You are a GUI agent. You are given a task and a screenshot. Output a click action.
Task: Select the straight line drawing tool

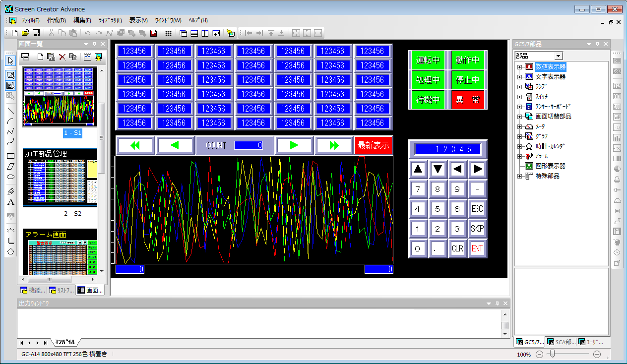click(10, 111)
